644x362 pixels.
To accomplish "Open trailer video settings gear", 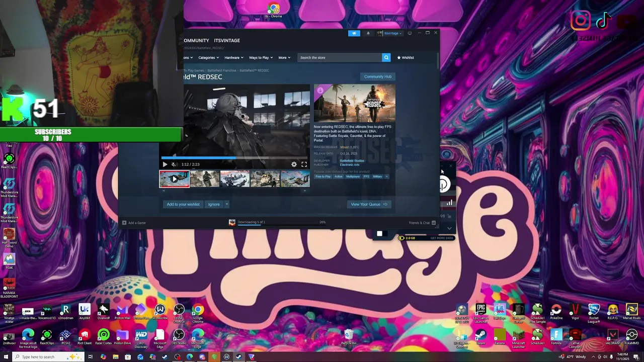I will tap(294, 164).
